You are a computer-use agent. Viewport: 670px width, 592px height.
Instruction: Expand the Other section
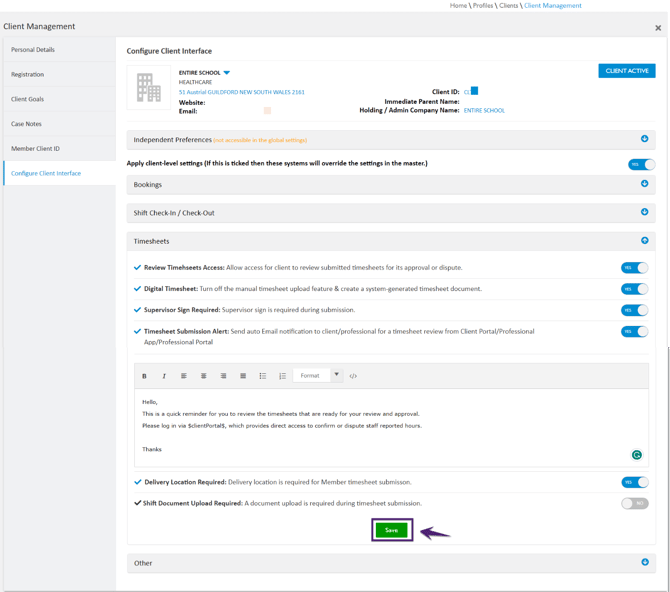(x=645, y=562)
